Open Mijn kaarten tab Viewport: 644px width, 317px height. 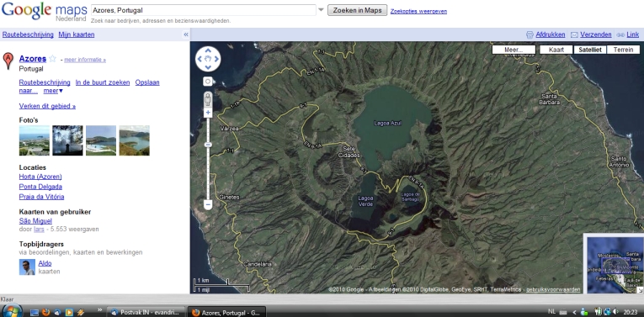click(77, 34)
